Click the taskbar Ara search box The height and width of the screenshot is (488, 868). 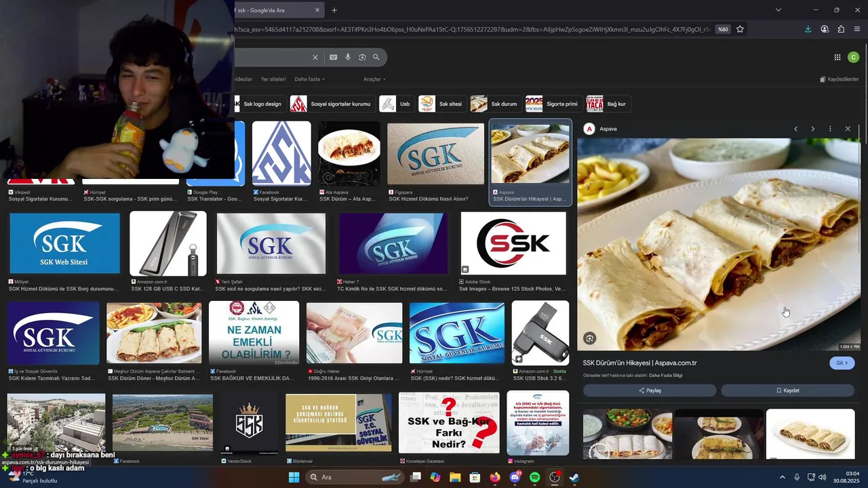[353, 477]
